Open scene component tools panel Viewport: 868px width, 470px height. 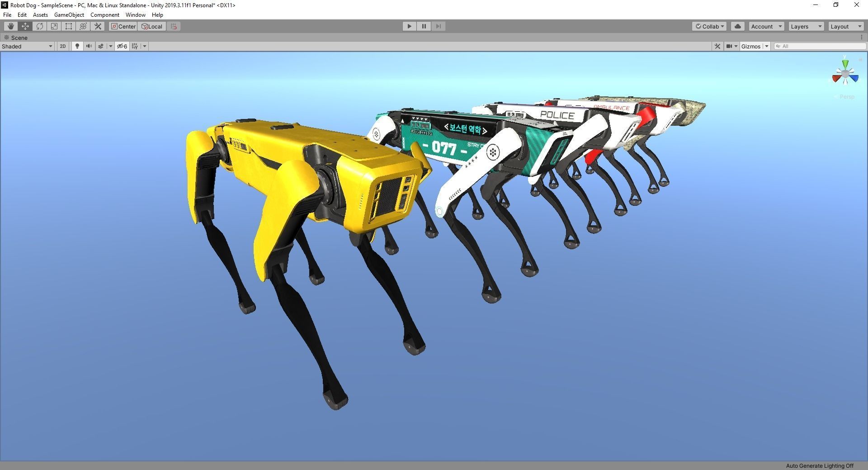click(x=717, y=46)
